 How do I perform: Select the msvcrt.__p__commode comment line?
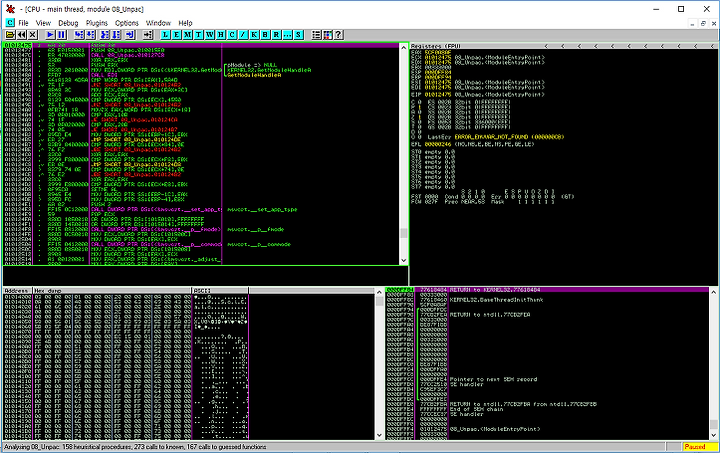259,244
